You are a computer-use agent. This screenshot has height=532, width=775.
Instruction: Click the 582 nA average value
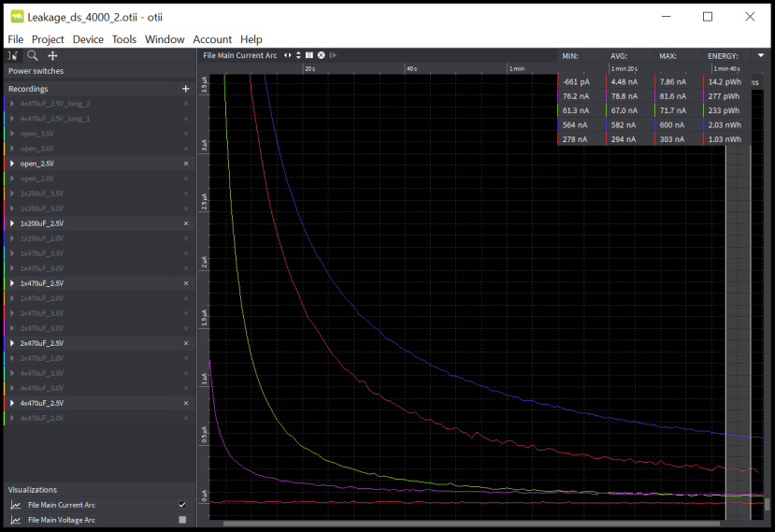(624, 125)
